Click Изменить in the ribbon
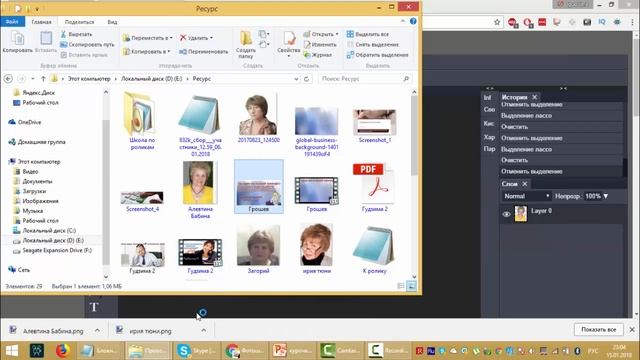640x360 pixels. 320,44
